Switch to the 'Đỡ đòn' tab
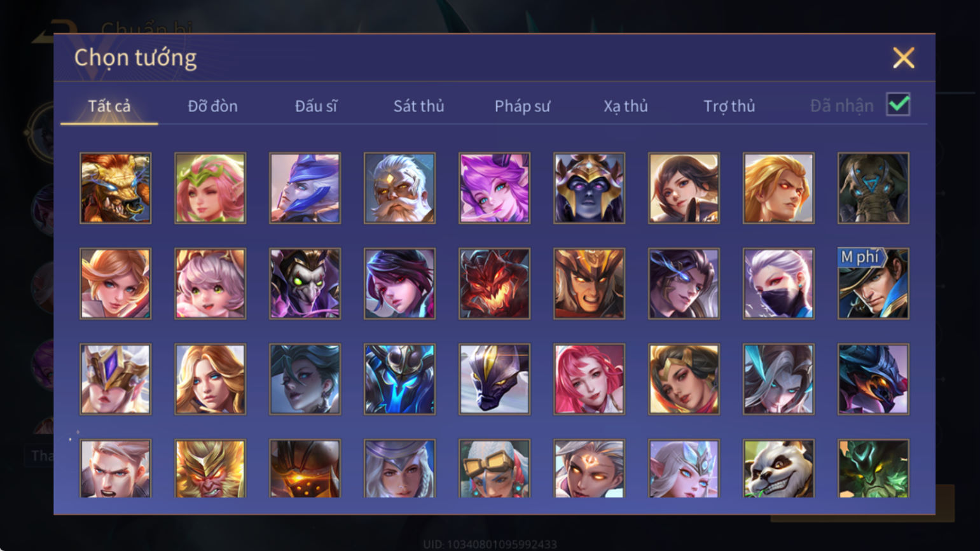 [212, 106]
